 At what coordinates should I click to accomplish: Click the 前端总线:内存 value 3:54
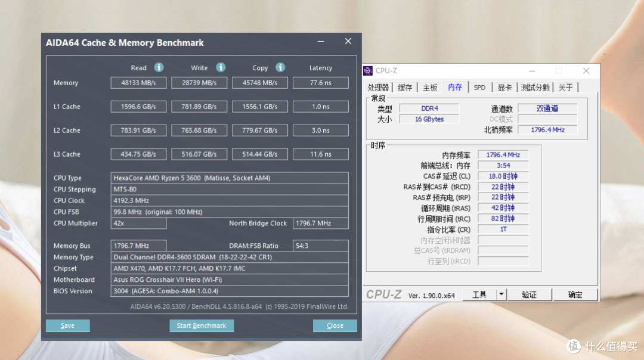click(x=503, y=166)
